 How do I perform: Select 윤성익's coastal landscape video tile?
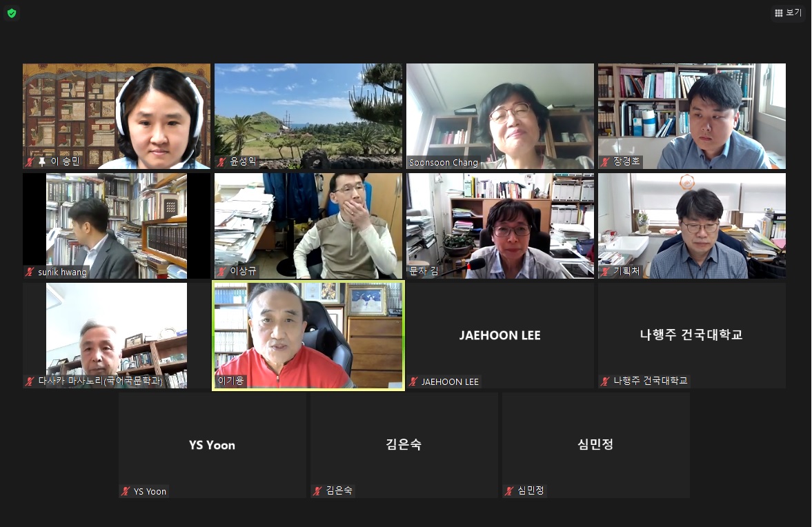tap(308, 116)
